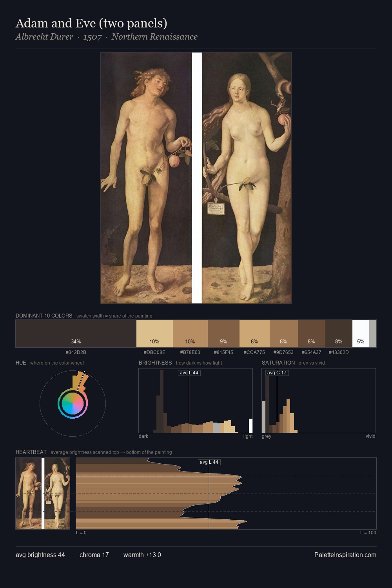
Task: Click the hex label "#9D7653"
Action: coord(283,352)
